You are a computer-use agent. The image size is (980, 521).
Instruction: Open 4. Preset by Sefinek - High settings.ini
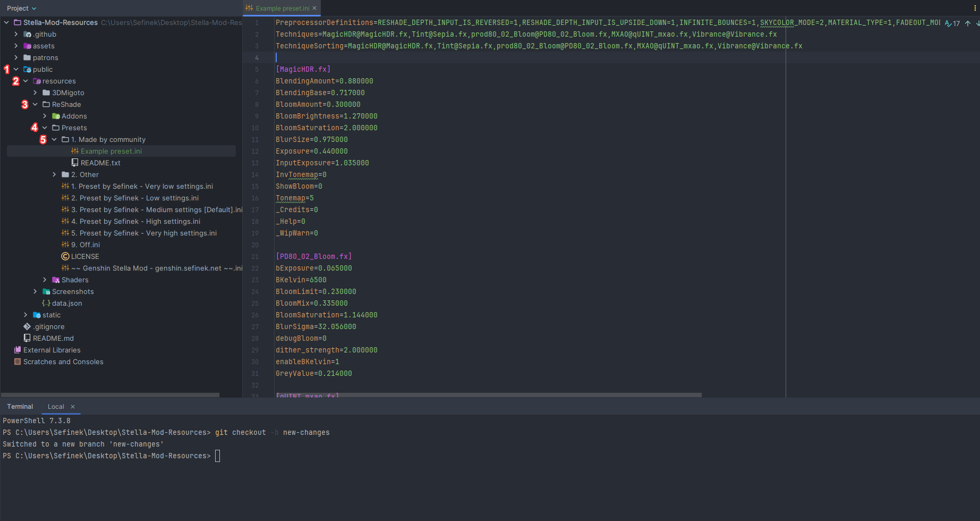click(x=135, y=221)
